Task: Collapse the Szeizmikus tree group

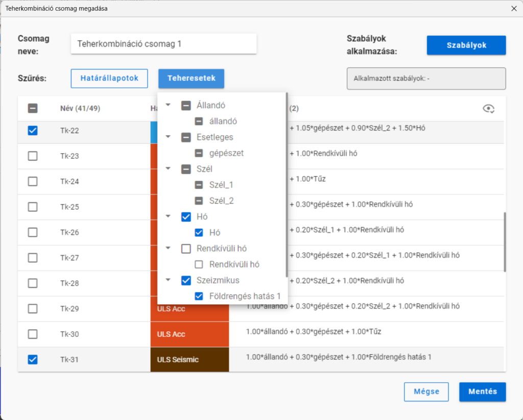Action: 168,280
